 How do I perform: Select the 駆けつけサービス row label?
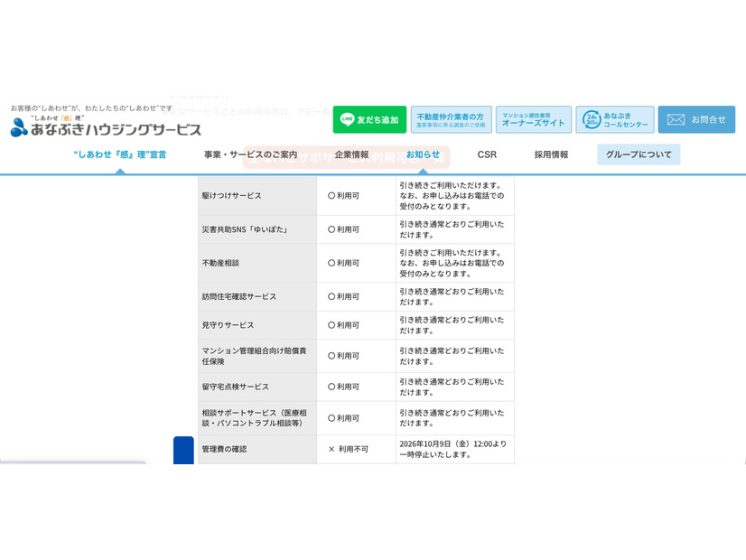point(257,195)
